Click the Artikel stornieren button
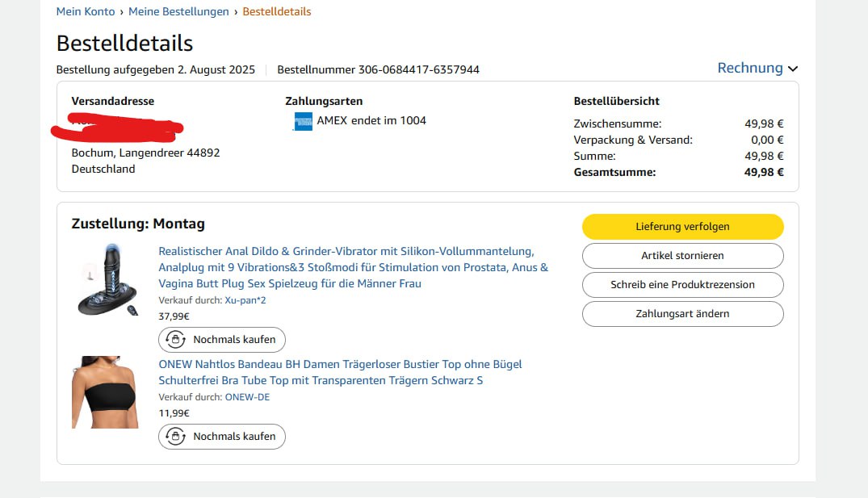The image size is (868, 498). coord(682,255)
